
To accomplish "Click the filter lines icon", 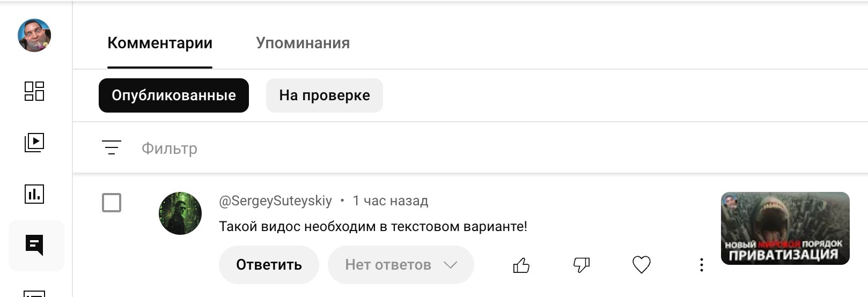I will tap(112, 147).
